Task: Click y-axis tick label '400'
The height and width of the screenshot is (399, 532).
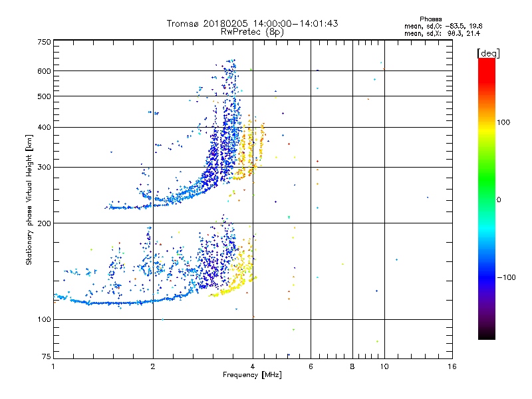Action: click(44, 128)
